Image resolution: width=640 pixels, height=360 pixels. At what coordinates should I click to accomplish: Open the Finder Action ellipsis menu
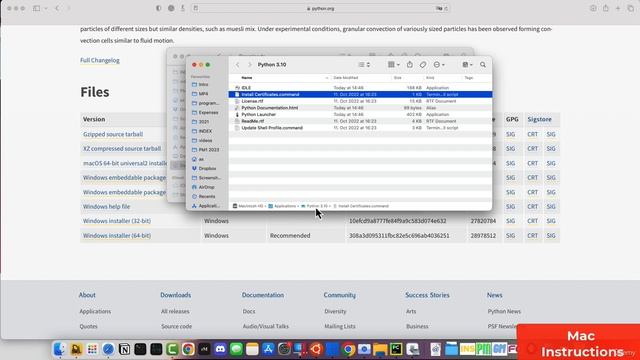[x=439, y=65]
